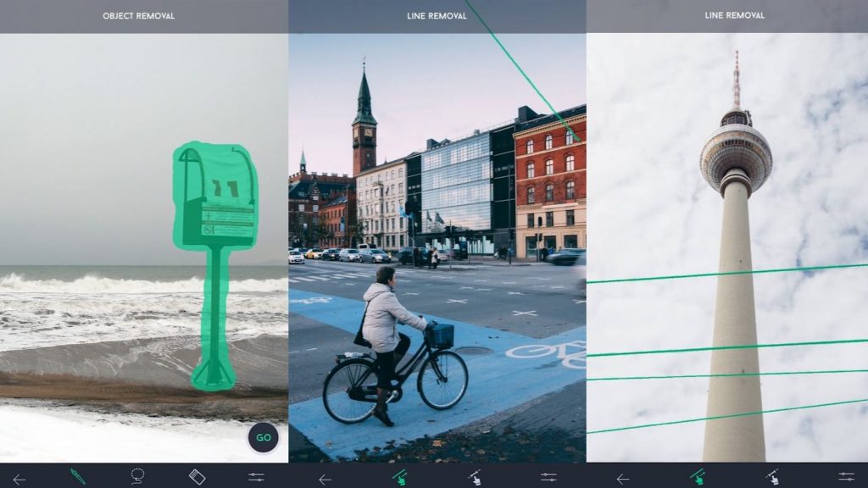Select the green line remover tool in the middle panel
This screenshot has height=488, width=868.
[400, 477]
